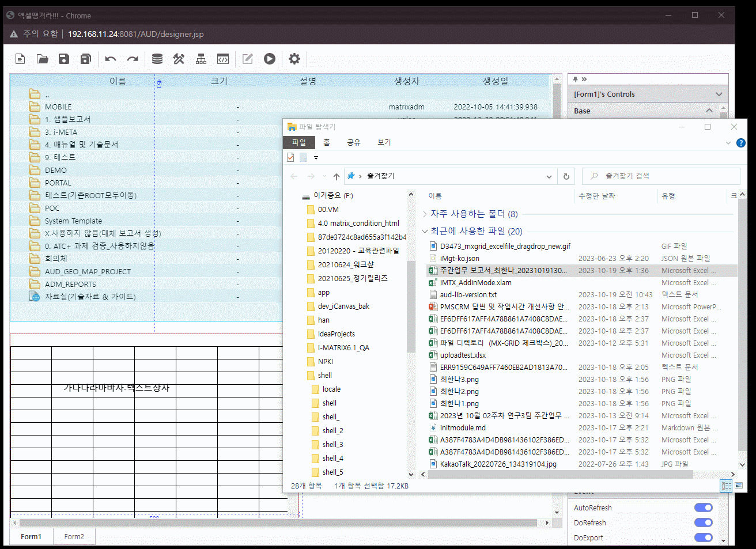Open the designer settings gear icon
The height and width of the screenshot is (549, 756).
point(294,59)
